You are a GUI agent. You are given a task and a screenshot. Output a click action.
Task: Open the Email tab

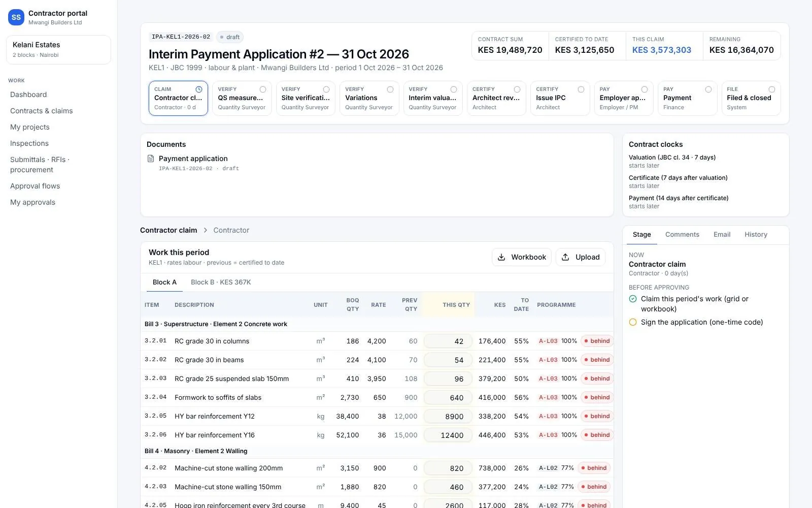[x=722, y=235]
